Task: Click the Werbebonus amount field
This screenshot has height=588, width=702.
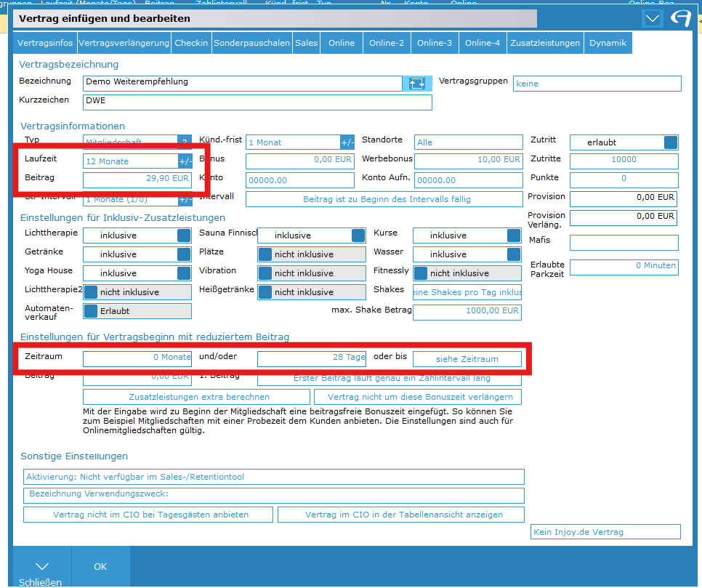Action: (468, 160)
